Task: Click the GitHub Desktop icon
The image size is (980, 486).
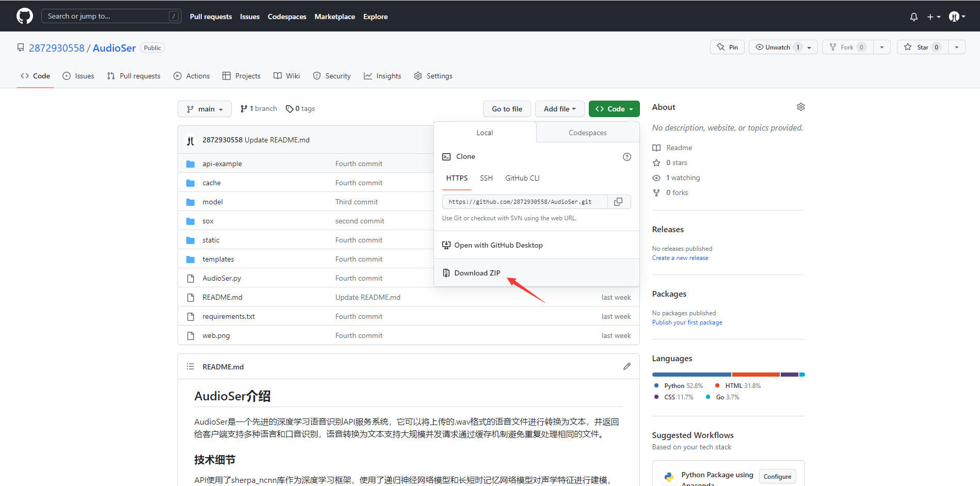Action: (446, 245)
